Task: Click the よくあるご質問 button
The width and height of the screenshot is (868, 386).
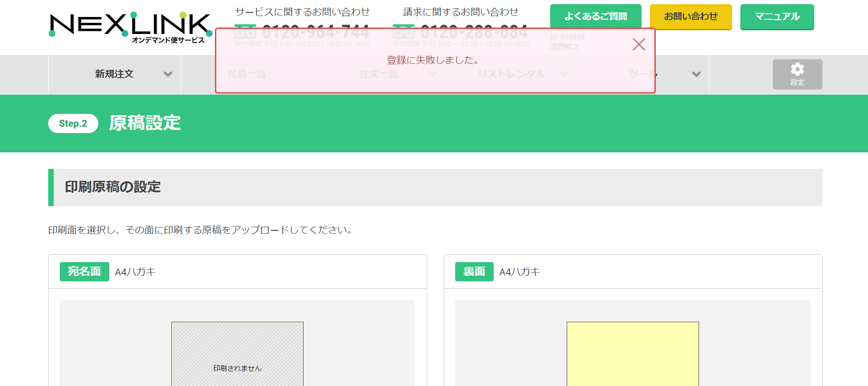Action: point(596,17)
